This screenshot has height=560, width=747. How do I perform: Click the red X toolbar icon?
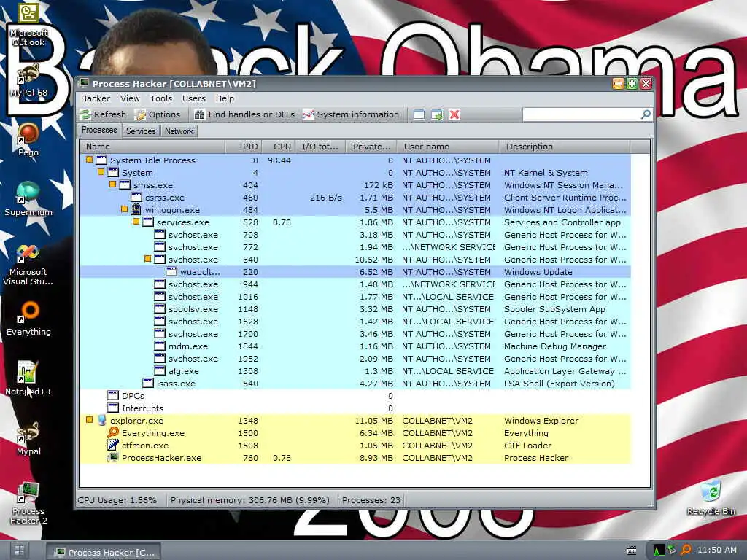pyautogui.click(x=454, y=114)
